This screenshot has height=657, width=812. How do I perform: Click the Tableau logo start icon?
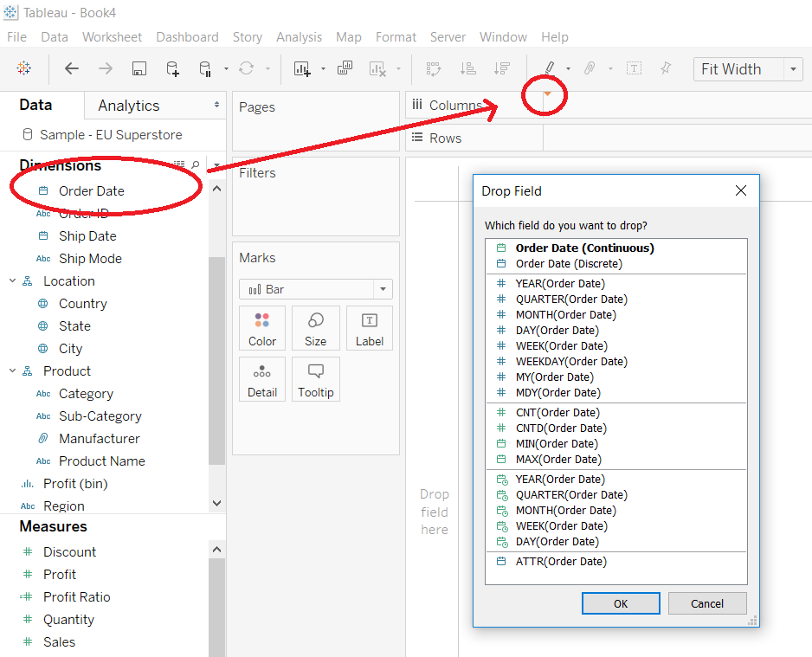(24, 69)
